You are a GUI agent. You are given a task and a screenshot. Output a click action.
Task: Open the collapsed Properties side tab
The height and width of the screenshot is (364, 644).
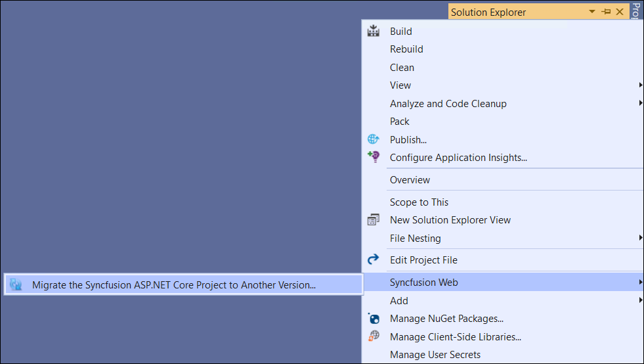(635, 10)
